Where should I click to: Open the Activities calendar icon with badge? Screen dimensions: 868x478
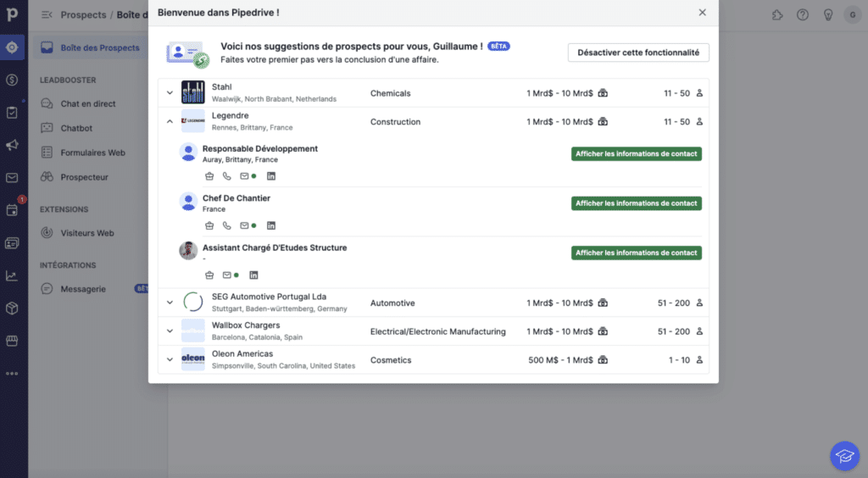(x=12, y=210)
